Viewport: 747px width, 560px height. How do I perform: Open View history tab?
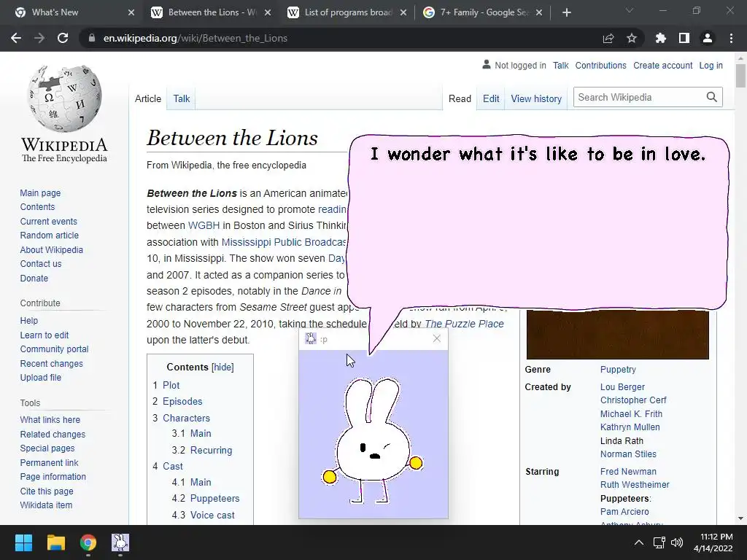tap(536, 98)
